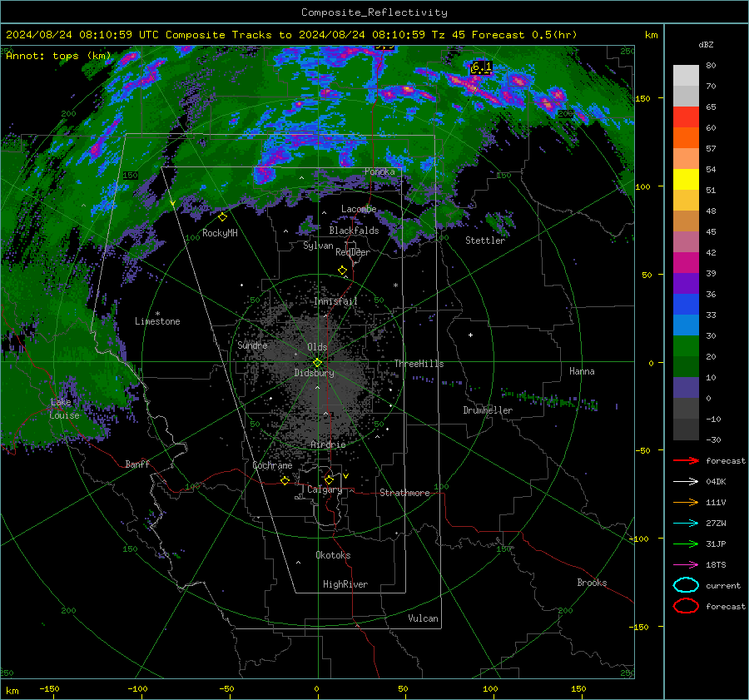Click the Airdrie city label
The width and height of the screenshot is (749, 700).
tap(328, 444)
